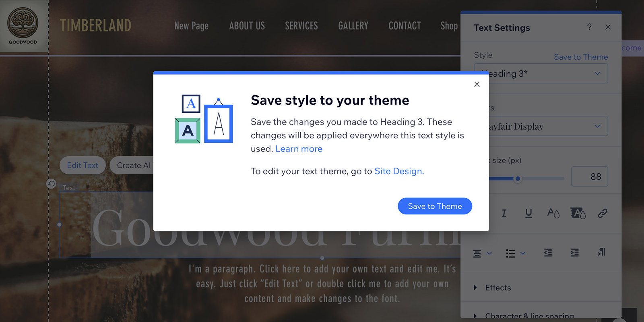Screen dimensions: 644x322
Task: Click the Create AI Text button
Action: click(x=132, y=165)
